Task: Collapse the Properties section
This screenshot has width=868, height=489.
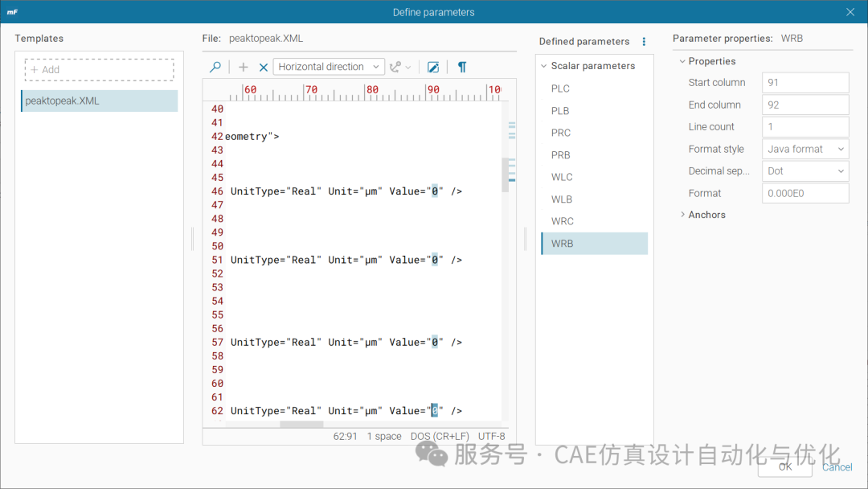Action: [x=682, y=61]
